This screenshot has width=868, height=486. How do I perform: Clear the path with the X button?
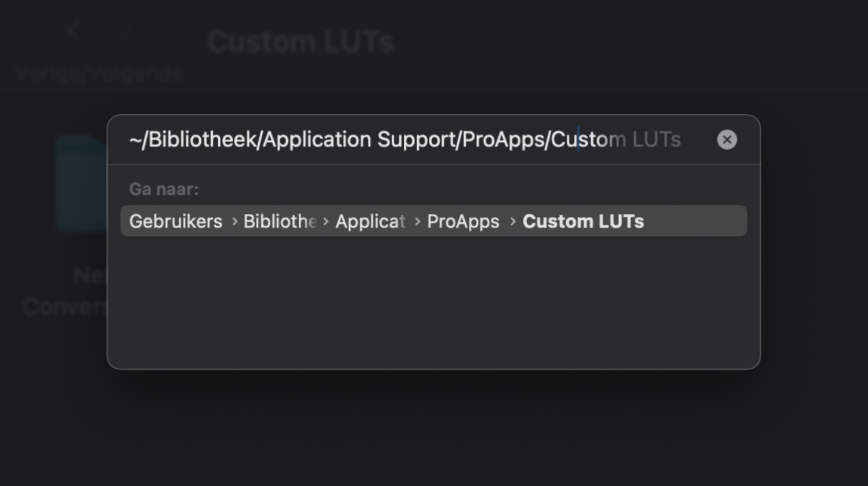(x=726, y=140)
